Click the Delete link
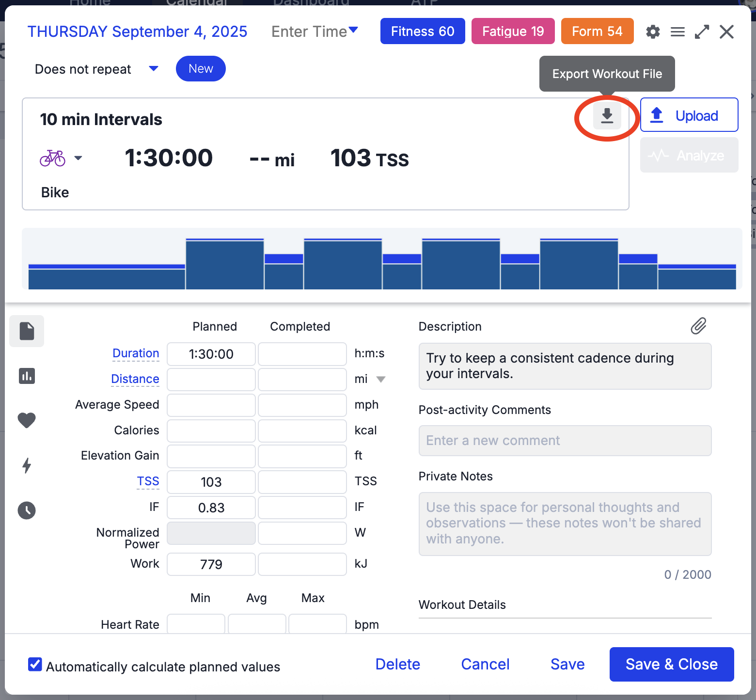 coord(397,664)
